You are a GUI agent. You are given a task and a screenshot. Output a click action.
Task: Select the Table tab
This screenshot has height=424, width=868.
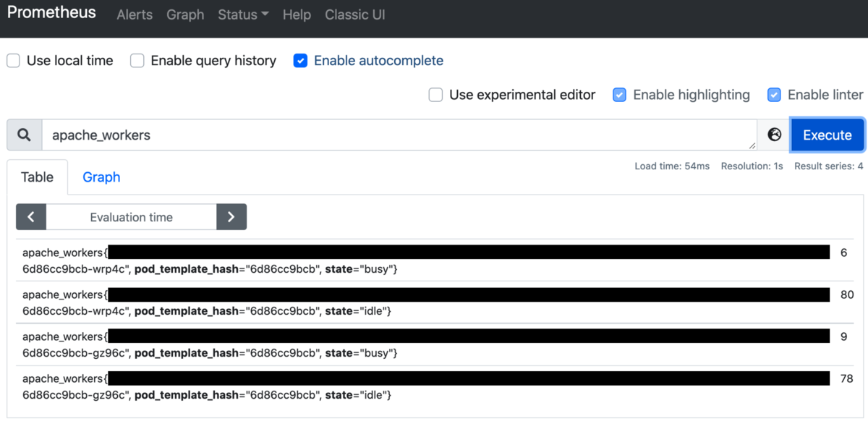point(37,177)
